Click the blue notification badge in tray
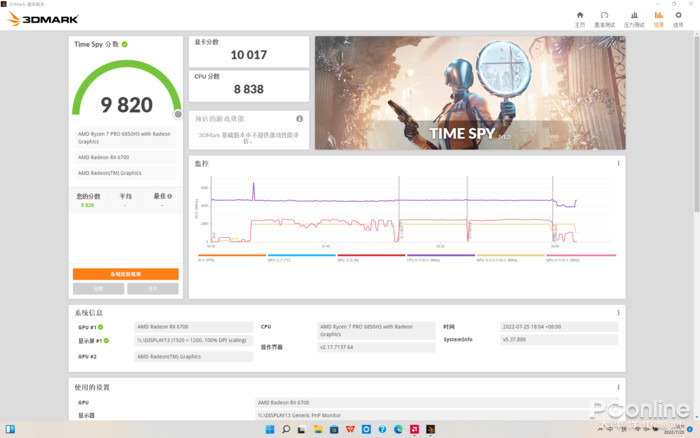This screenshot has height=438, width=700. pyautogui.click(x=690, y=429)
